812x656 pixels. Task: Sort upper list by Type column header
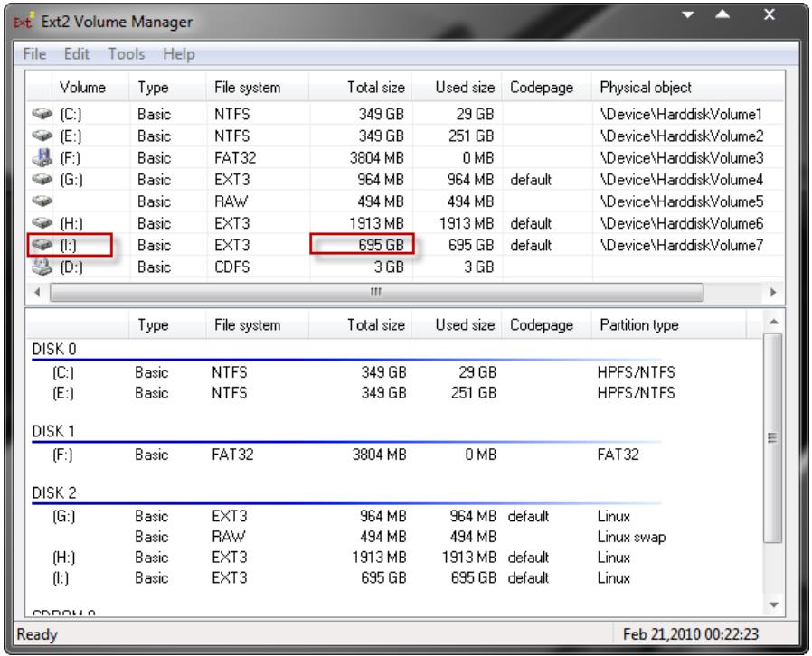167,87
